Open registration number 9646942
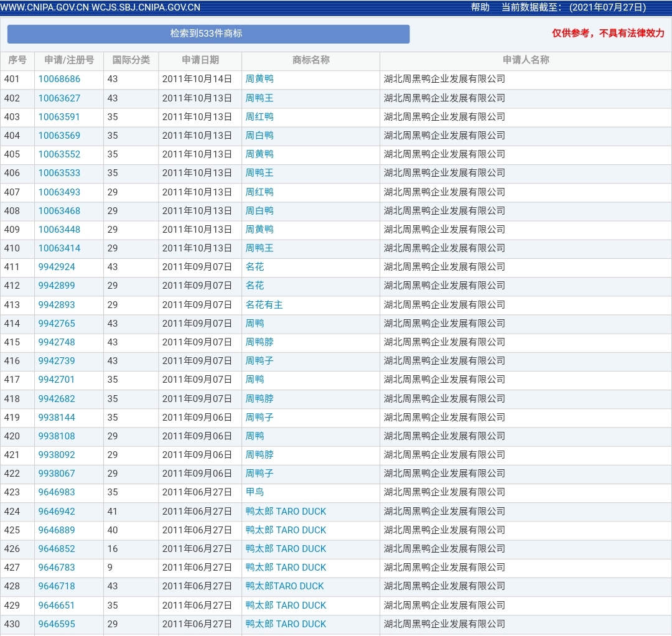The height and width of the screenshot is (636, 672). 57,512
